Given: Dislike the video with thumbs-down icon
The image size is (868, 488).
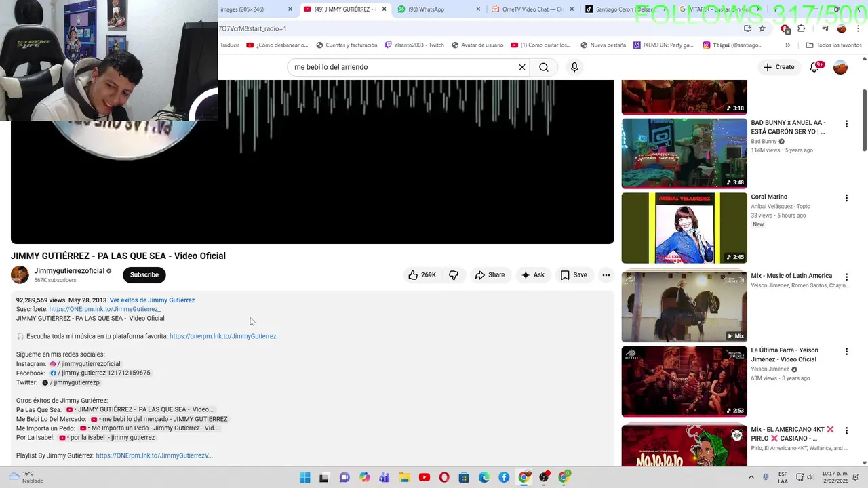Looking at the screenshot, I should click(x=454, y=275).
